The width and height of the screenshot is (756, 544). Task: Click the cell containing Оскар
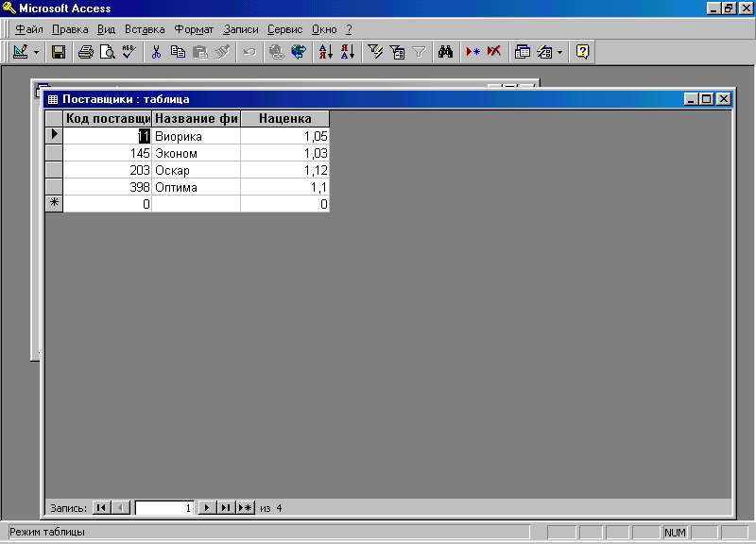pyautogui.click(x=197, y=170)
